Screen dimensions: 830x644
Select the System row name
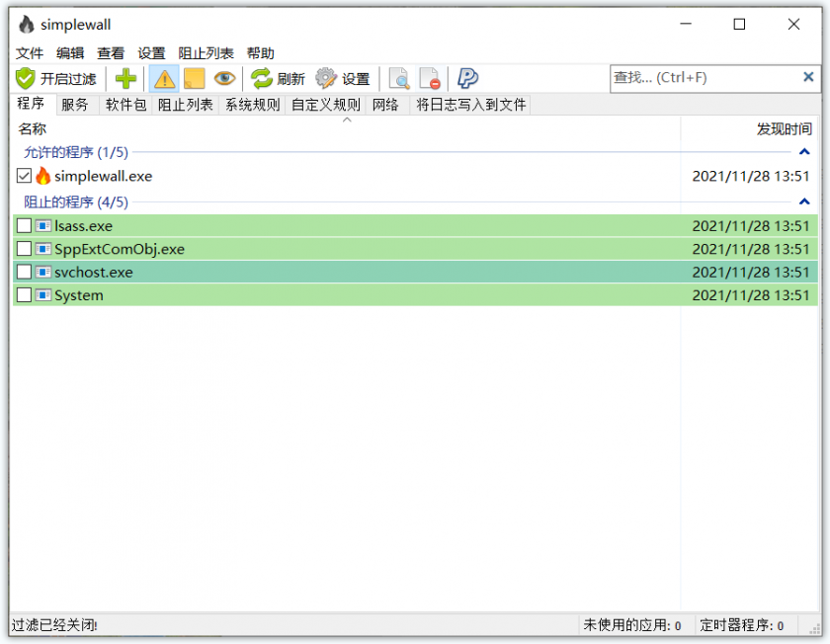click(x=79, y=295)
